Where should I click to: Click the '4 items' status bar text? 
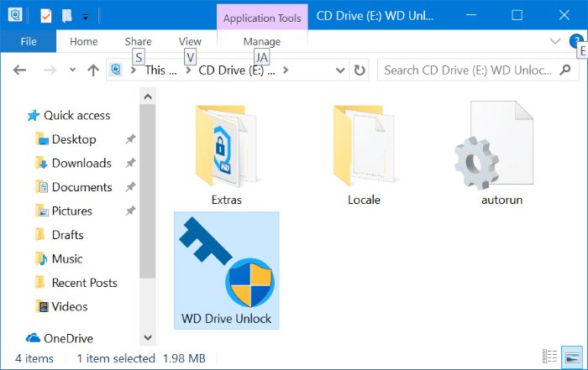click(34, 359)
